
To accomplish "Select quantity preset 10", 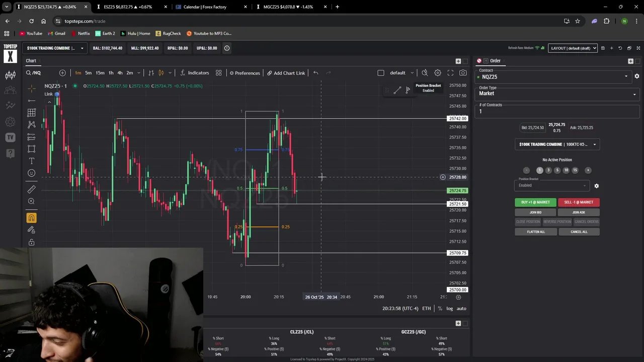I will 566,170.
